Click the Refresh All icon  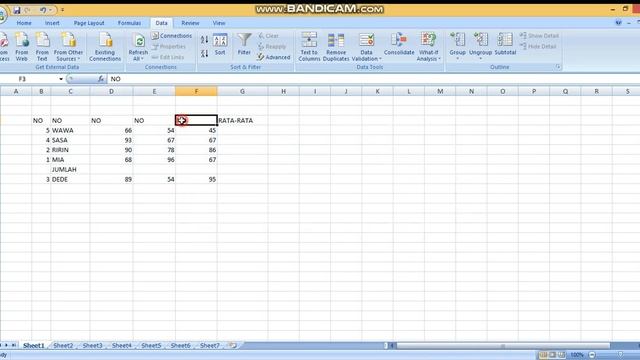click(x=139, y=41)
